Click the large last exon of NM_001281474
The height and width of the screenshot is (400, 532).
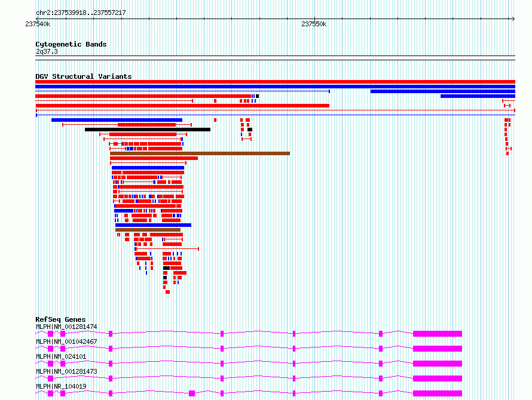coord(438,334)
